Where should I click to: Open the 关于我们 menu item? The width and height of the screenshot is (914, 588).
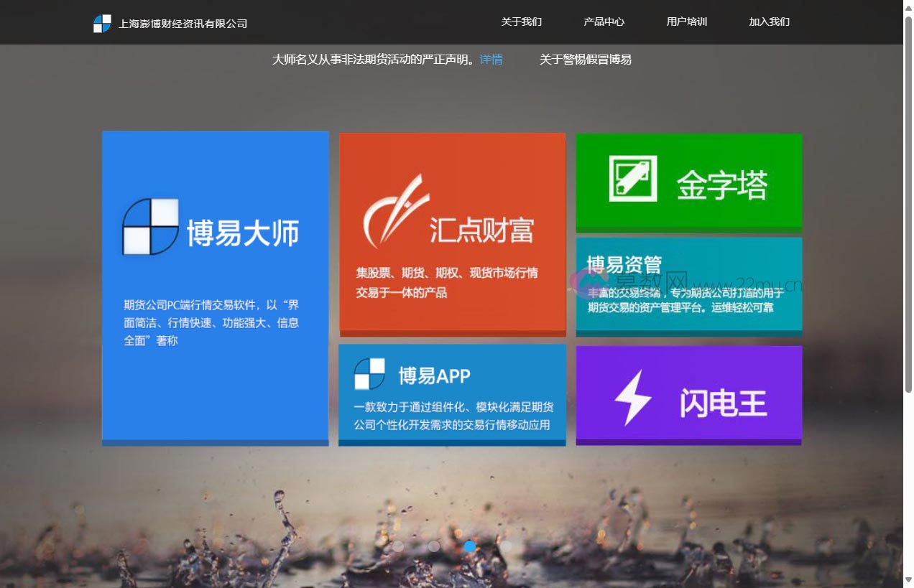point(522,22)
